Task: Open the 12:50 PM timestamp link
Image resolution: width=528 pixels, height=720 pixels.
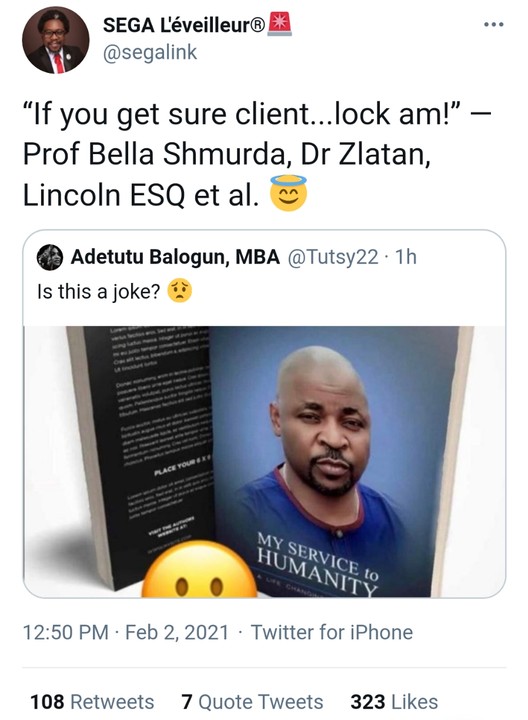Action: tap(66, 632)
